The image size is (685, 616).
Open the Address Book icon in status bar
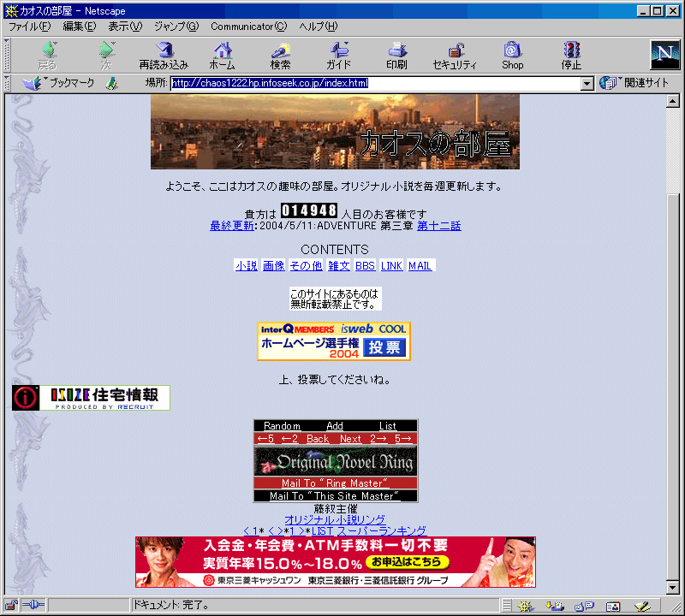pos(613,606)
